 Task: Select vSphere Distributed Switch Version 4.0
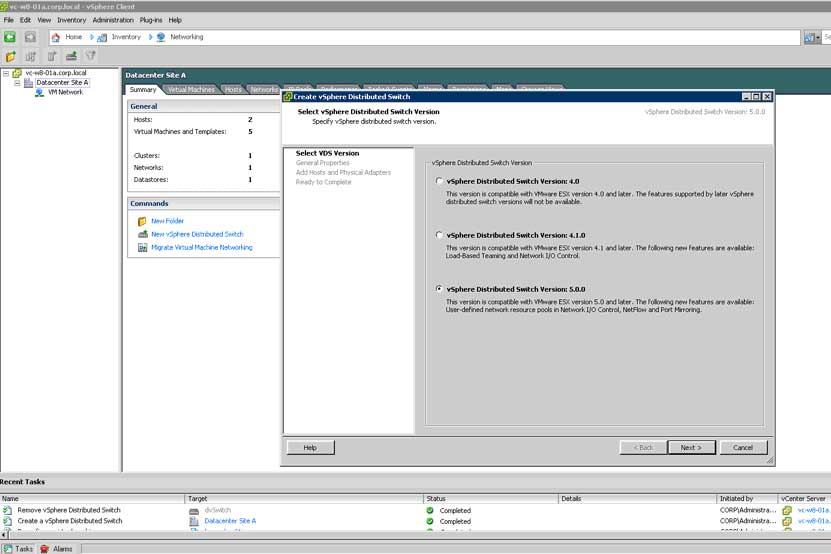tap(439, 181)
